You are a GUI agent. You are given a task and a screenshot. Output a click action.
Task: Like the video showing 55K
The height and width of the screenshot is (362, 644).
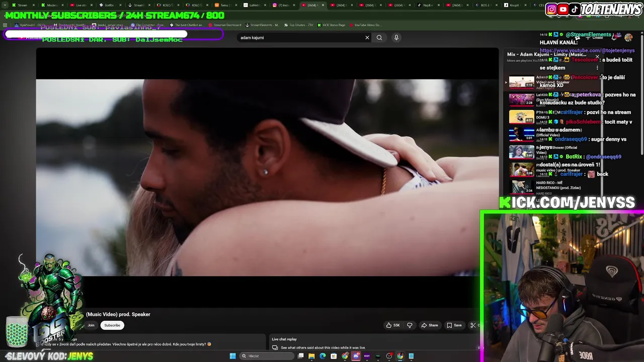[393, 325]
